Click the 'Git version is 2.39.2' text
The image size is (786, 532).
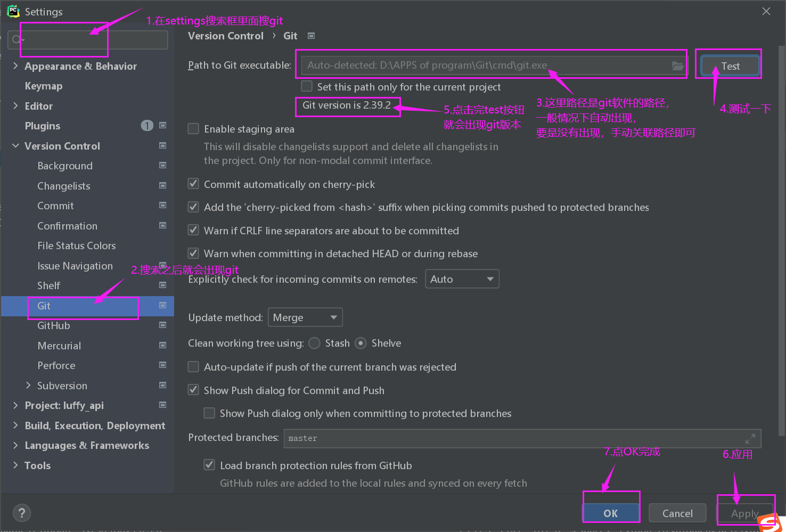347,105
